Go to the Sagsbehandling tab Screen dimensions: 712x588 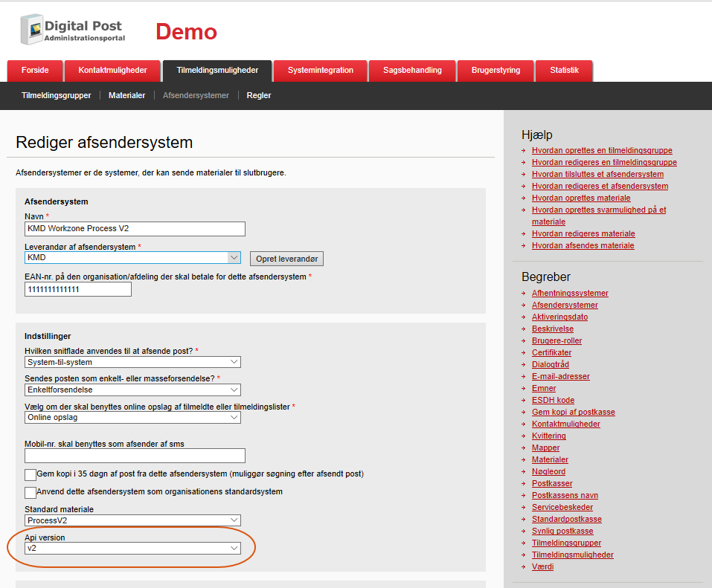click(x=412, y=71)
